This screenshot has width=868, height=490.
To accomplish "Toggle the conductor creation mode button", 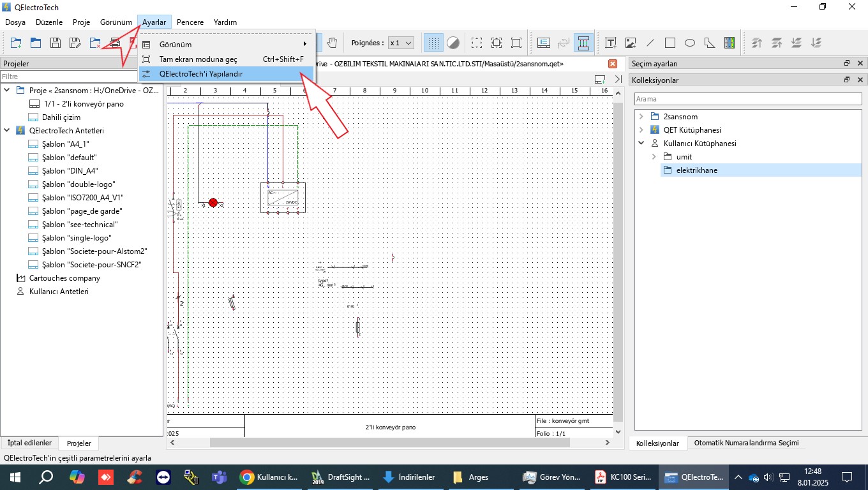I will pyautogui.click(x=583, y=43).
